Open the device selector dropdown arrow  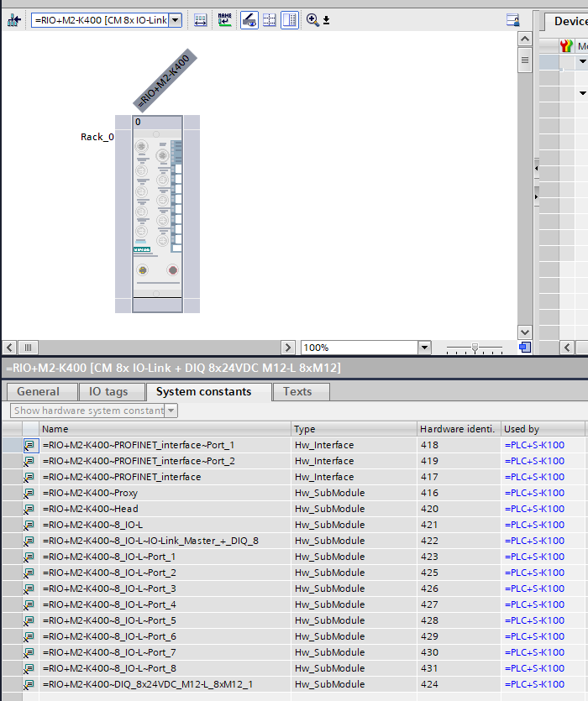(176, 20)
